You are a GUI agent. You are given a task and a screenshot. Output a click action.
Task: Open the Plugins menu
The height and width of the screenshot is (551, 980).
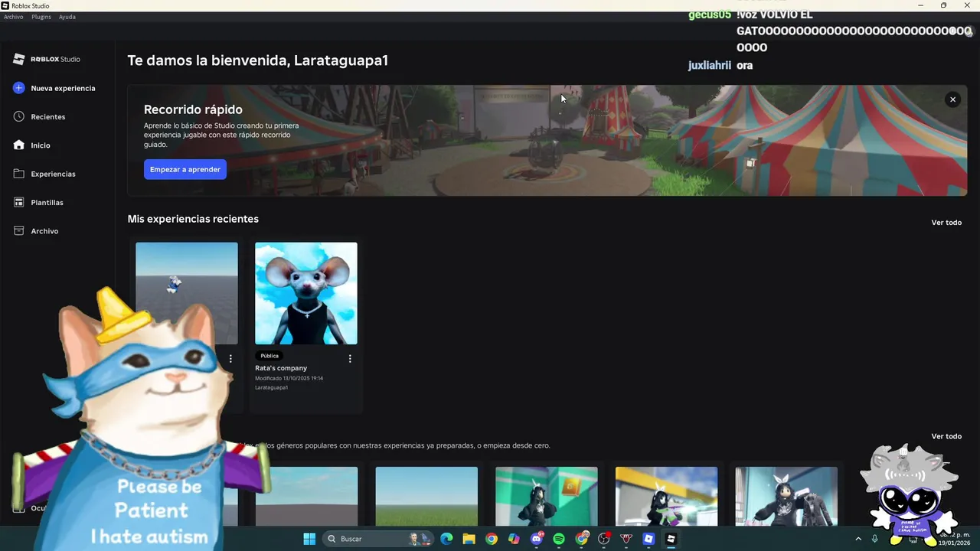click(x=41, y=17)
